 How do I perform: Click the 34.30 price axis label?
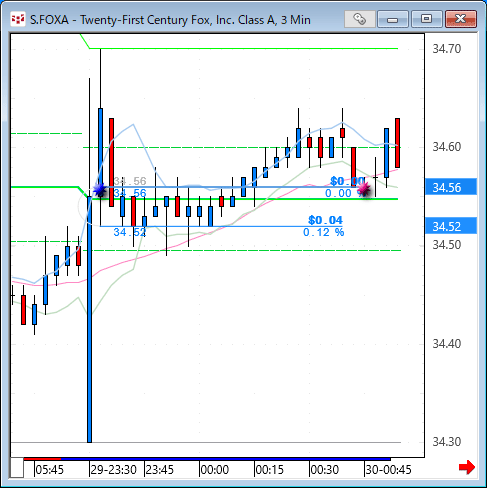click(447, 442)
